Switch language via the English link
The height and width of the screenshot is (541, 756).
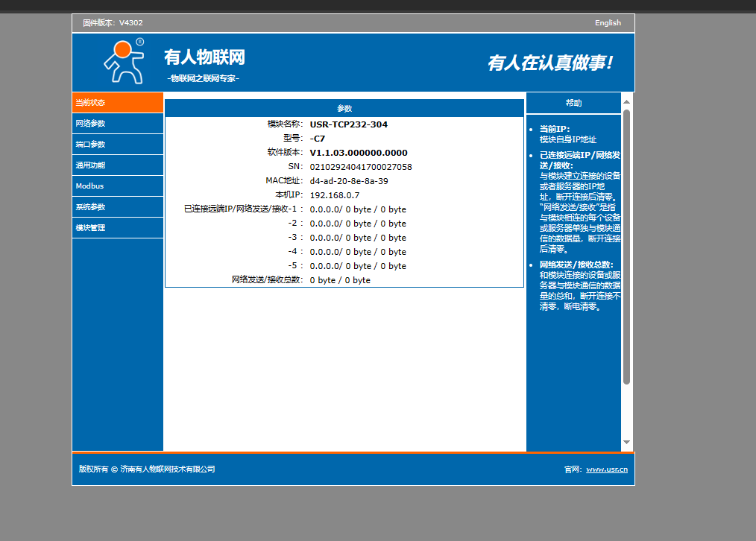click(x=608, y=23)
